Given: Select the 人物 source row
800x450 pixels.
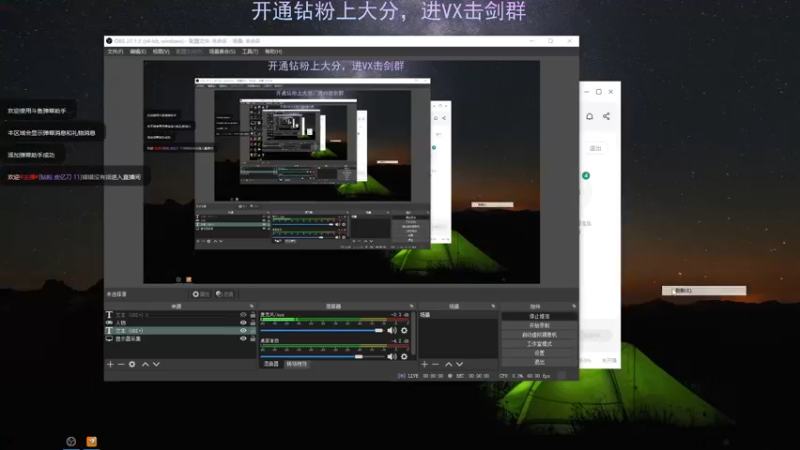Looking at the screenshot, I should pyautogui.click(x=176, y=322).
